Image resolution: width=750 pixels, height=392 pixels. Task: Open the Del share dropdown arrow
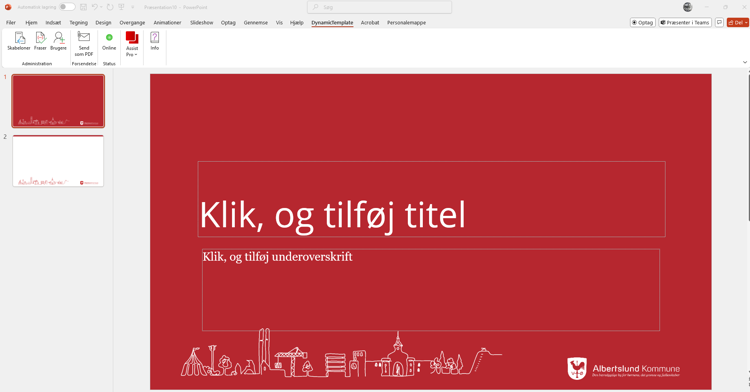(746, 22)
